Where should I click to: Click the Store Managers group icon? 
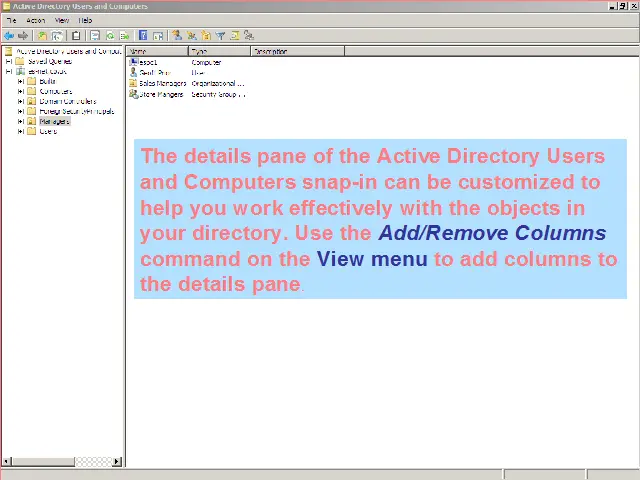(133, 94)
